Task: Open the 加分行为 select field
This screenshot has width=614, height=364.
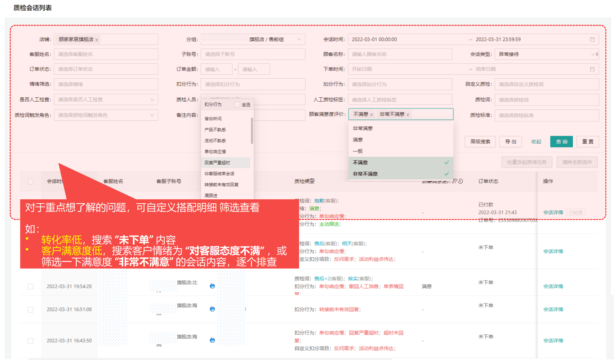Action: (400, 84)
